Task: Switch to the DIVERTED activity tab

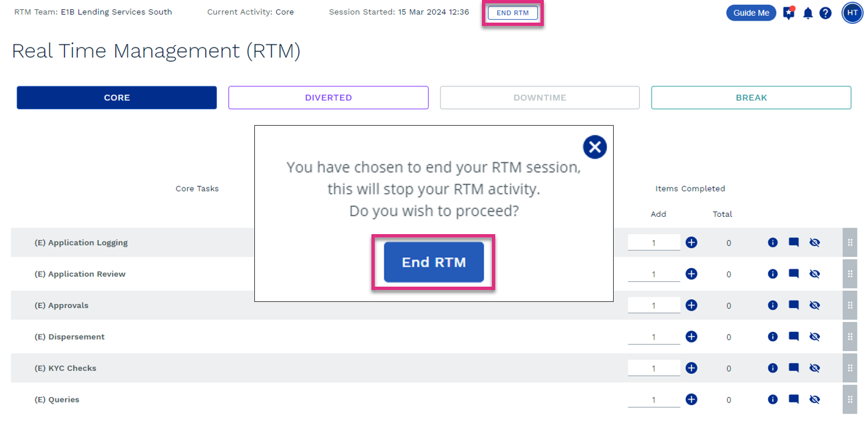Action: (x=328, y=98)
